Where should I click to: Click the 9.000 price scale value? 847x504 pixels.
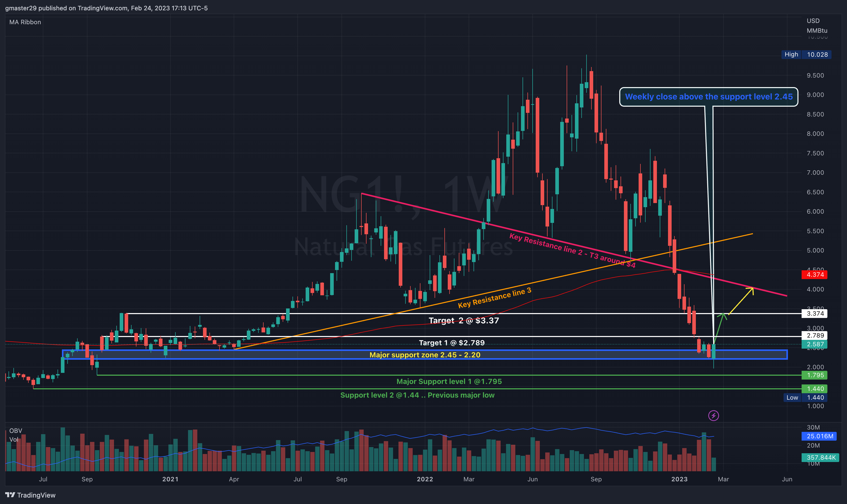point(815,95)
